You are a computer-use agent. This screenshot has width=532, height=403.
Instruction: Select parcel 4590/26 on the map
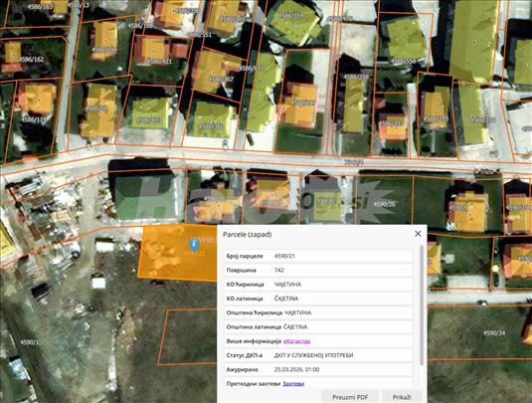pyautogui.click(x=384, y=204)
